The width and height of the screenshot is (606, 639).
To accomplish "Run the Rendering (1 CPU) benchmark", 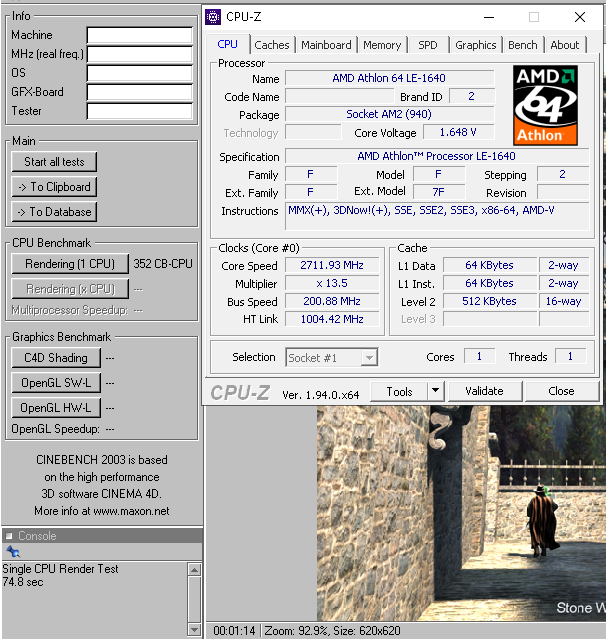I will coord(70,264).
